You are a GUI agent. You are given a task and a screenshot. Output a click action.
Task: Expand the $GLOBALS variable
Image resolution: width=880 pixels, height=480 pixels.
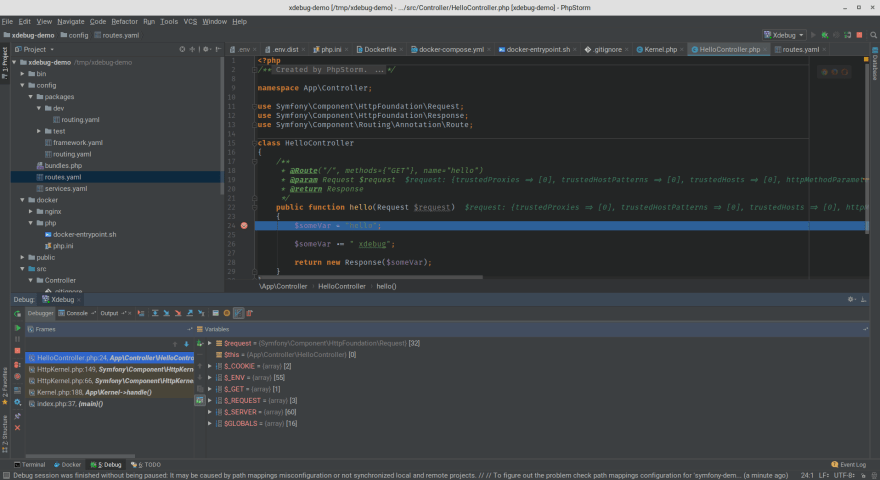210,423
